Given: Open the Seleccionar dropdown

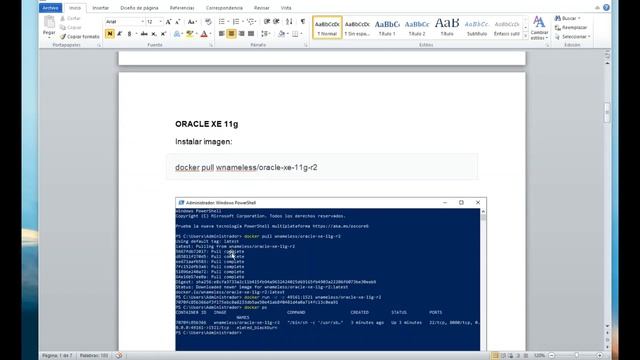Looking at the screenshot, I should [x=573, y=36].
